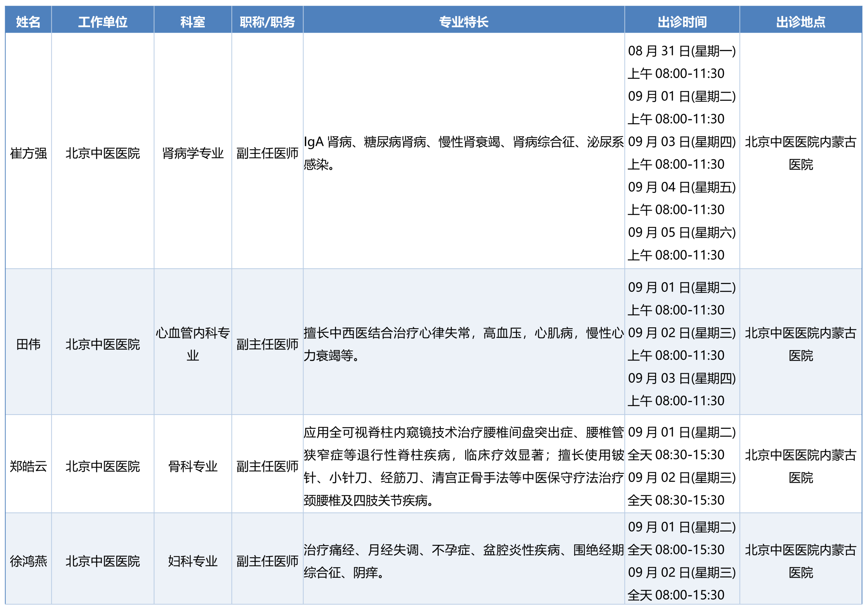Select 副主任医师 in 徐鸿燕's row

coord(267,561)
